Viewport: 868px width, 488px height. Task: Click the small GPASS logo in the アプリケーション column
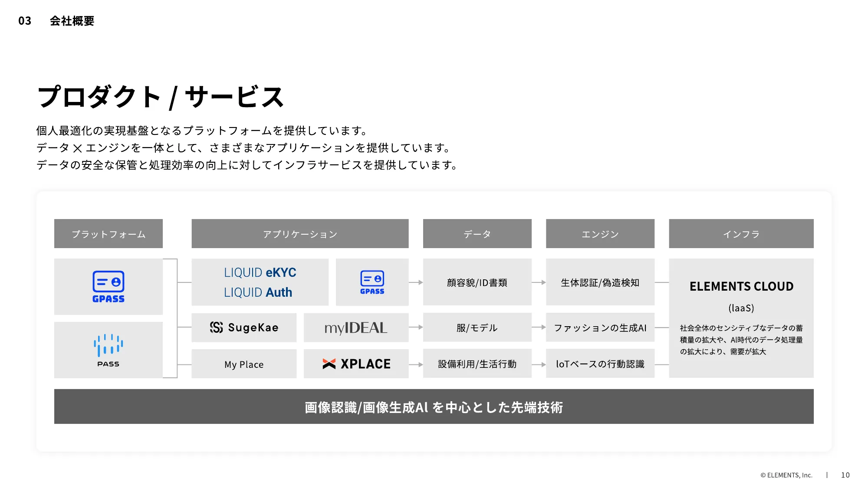[x=372, y=282]
